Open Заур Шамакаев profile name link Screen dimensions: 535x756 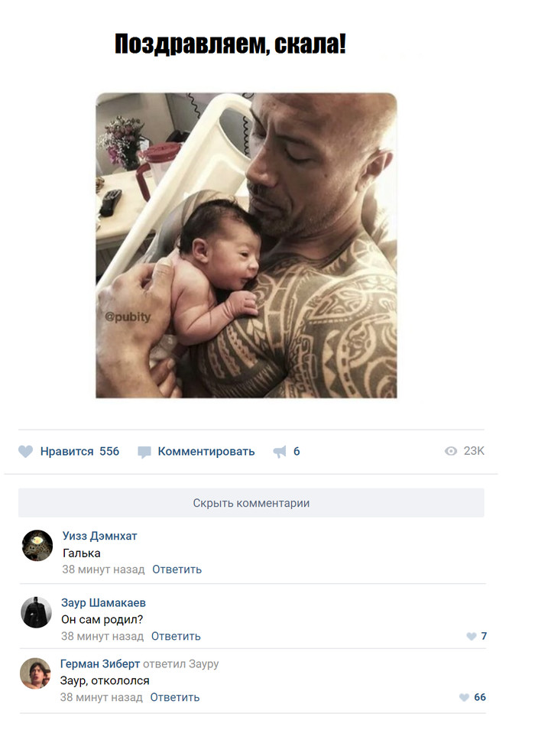(x=103, y=602)
